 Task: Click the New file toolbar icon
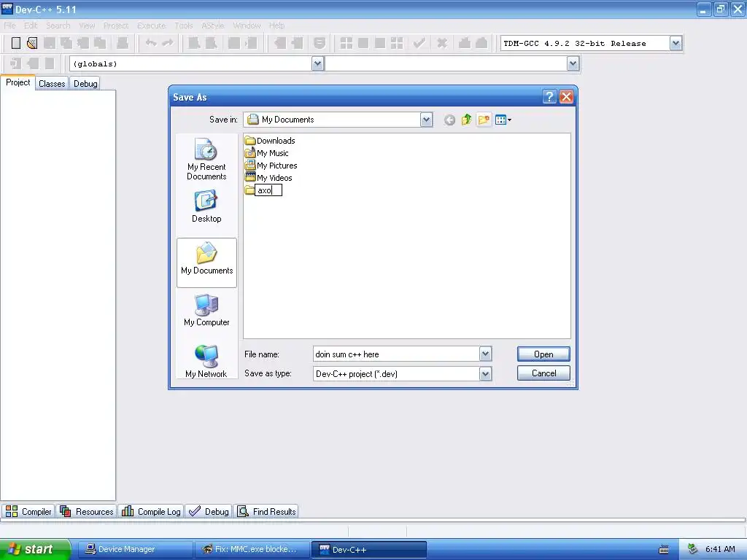click(x=16, y=43)
